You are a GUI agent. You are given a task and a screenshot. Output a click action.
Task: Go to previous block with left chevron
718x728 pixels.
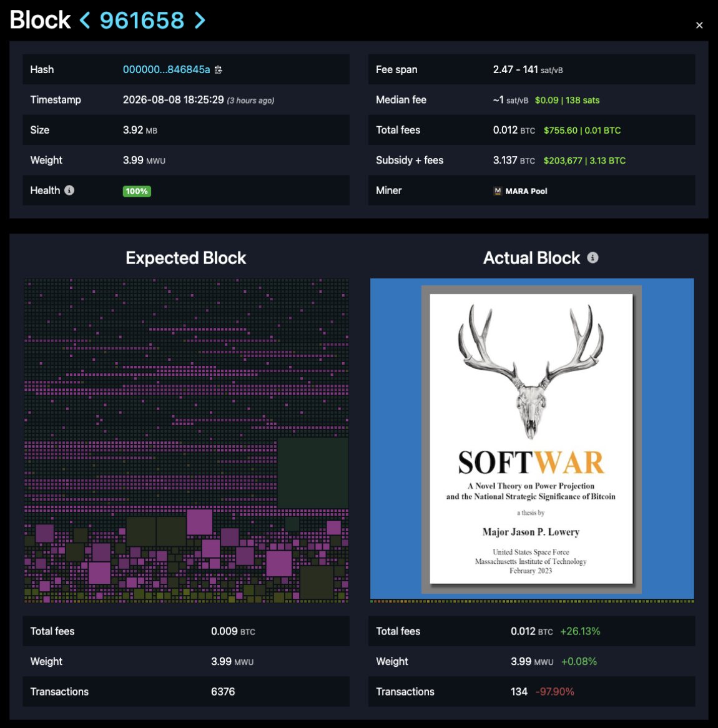(x=85, y=20)
